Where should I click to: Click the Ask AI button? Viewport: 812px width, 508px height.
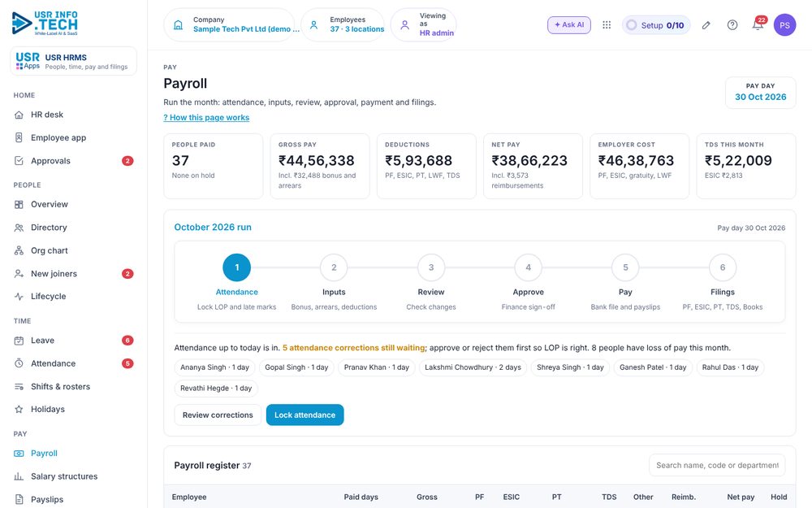click(569, 25)
